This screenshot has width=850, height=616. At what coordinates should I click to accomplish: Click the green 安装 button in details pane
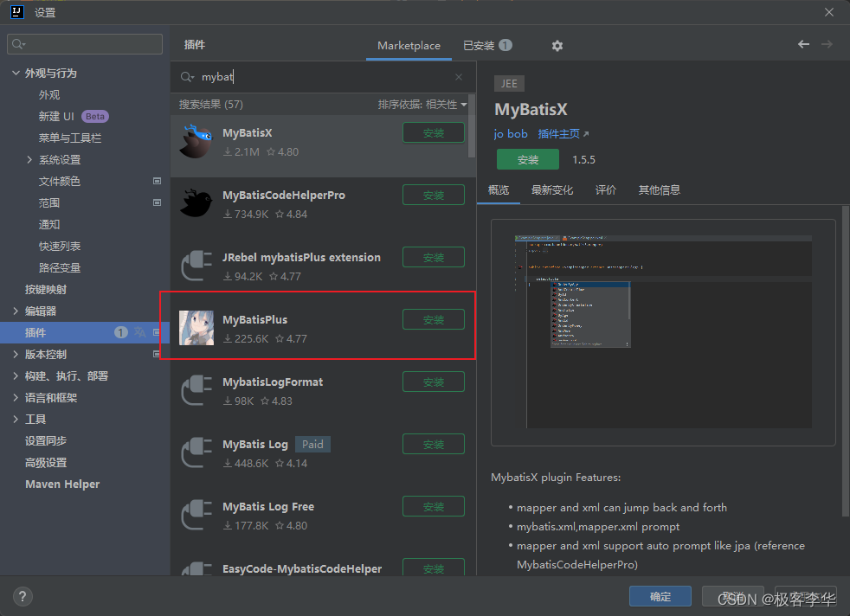pyautogui.click(x=527, y=159)
